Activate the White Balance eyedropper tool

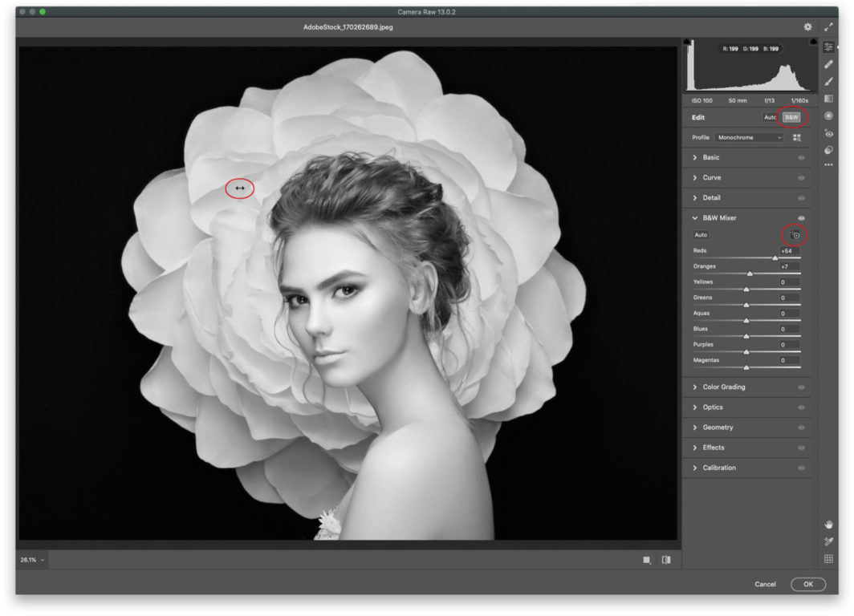click(828, 541)
